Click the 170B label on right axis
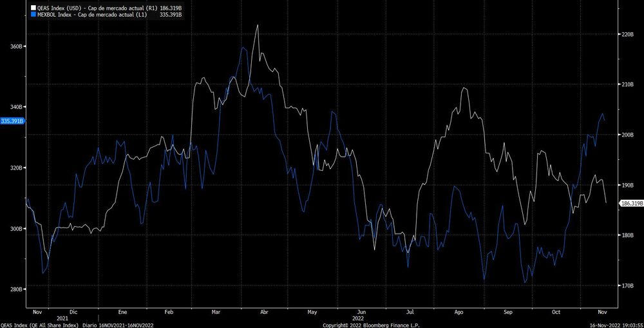 click(x=627, y=285)
